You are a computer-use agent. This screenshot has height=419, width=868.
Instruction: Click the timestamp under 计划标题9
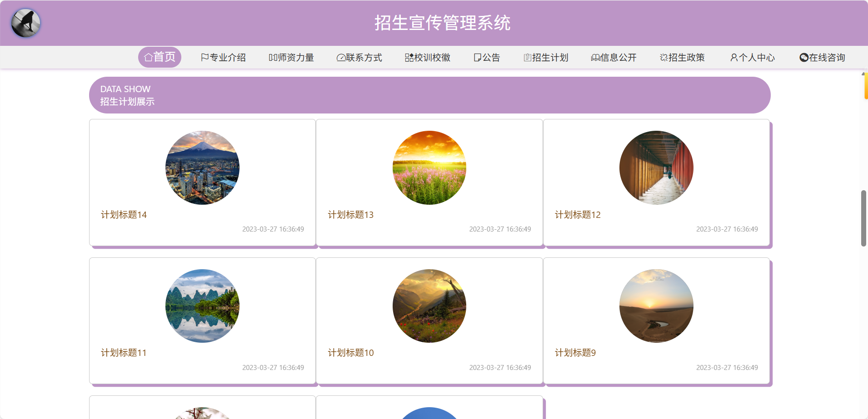pyautogui.click(x=727, y=368)
